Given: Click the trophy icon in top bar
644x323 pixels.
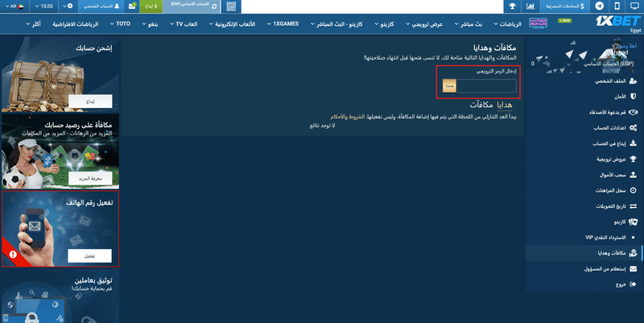Looking at the screenshot, I should tap(510, 6).
